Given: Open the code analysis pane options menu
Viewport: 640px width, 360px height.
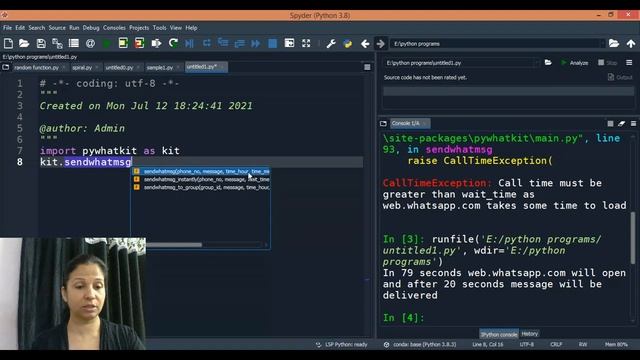Looking at the screenshot, I should 629,62.
